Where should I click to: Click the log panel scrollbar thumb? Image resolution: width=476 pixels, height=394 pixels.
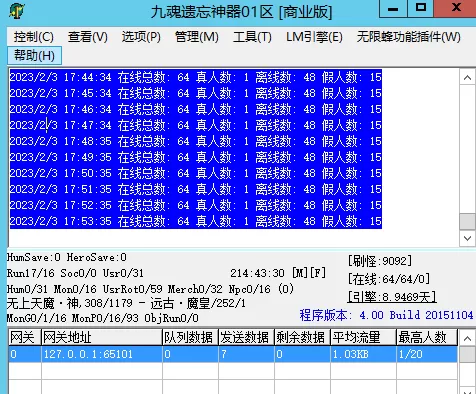coord(467,222)
